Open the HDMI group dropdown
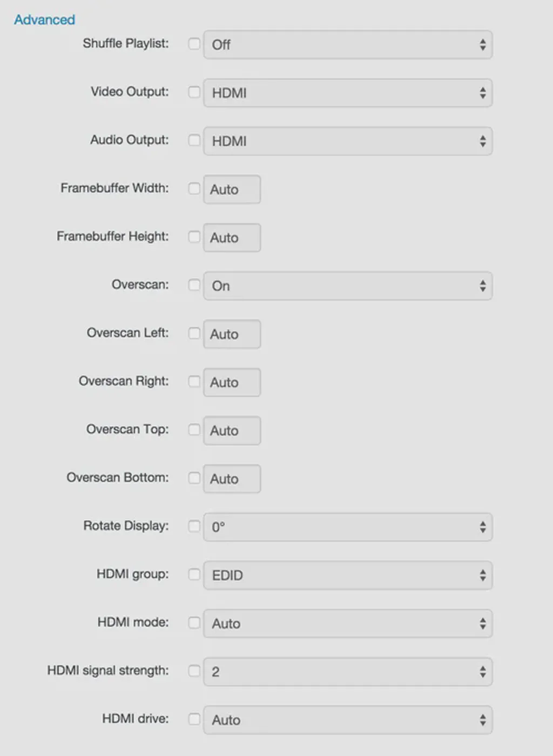The width and height of the screenshot is (553, 756). [x=348, y=575]
